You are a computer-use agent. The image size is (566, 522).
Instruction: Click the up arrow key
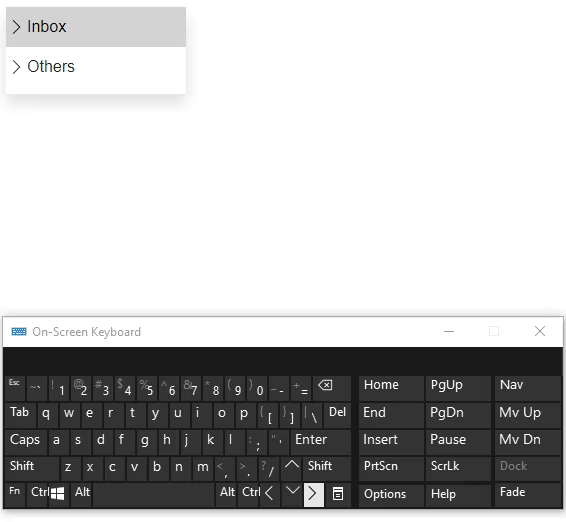pos(292,467)
